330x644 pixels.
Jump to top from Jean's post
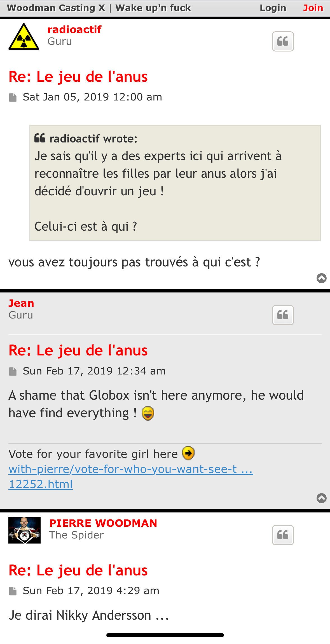pyautogui.click(x=321, y=498)
